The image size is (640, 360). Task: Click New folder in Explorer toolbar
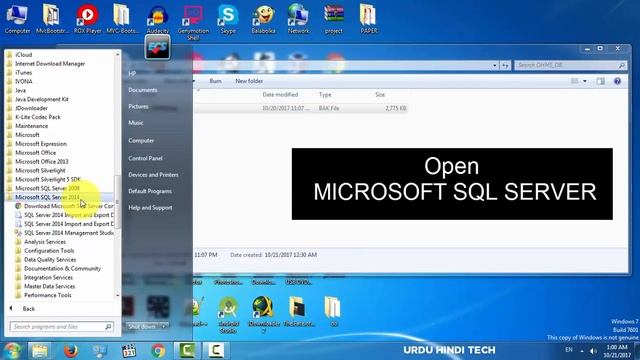(x=249, y=81)
